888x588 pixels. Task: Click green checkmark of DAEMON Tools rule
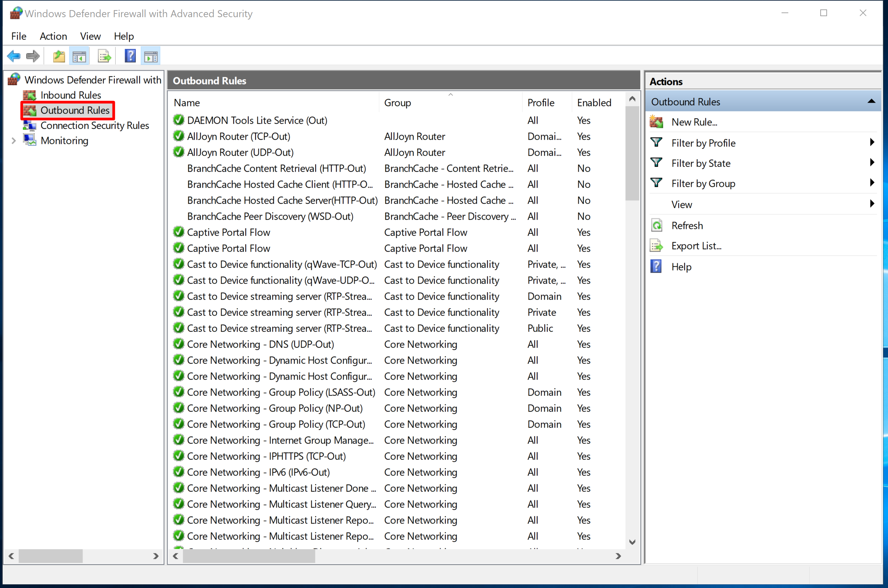pyautogui.click(x=179, y=120)
